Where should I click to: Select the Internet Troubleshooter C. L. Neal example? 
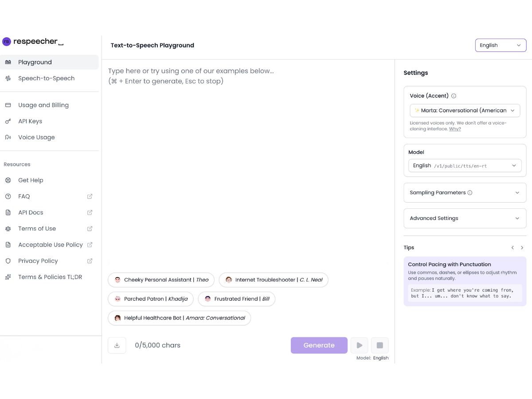click(274, 280)
